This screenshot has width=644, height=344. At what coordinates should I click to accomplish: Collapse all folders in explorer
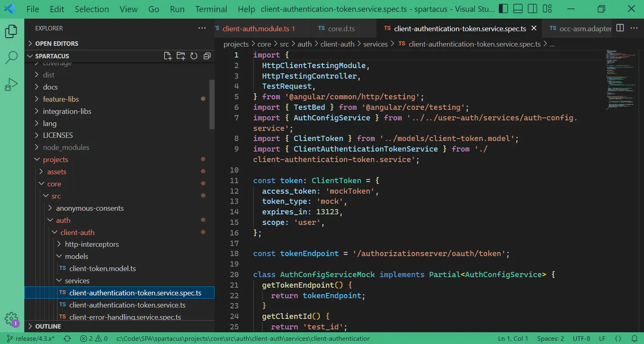[x=207, y=56]
